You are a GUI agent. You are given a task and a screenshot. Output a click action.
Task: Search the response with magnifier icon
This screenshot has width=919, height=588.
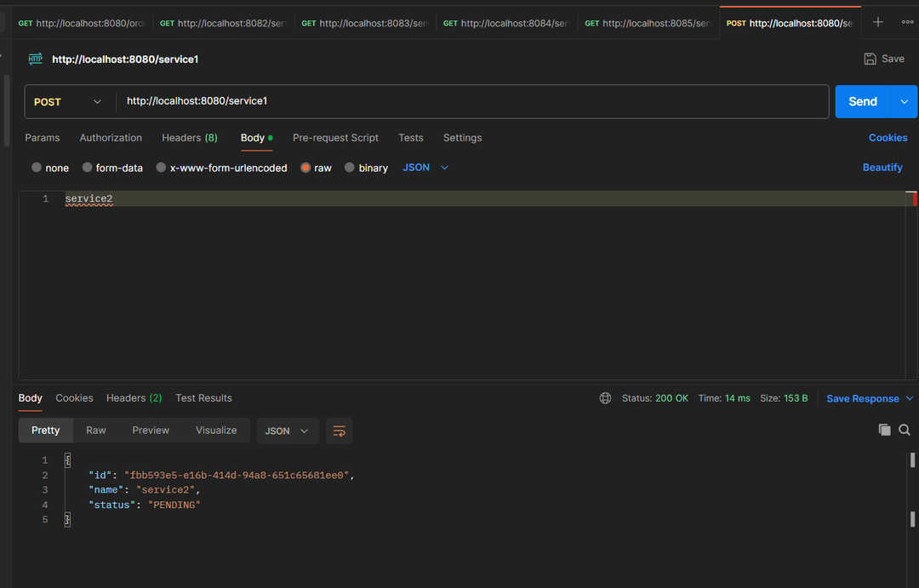click(x=905, y=431)
